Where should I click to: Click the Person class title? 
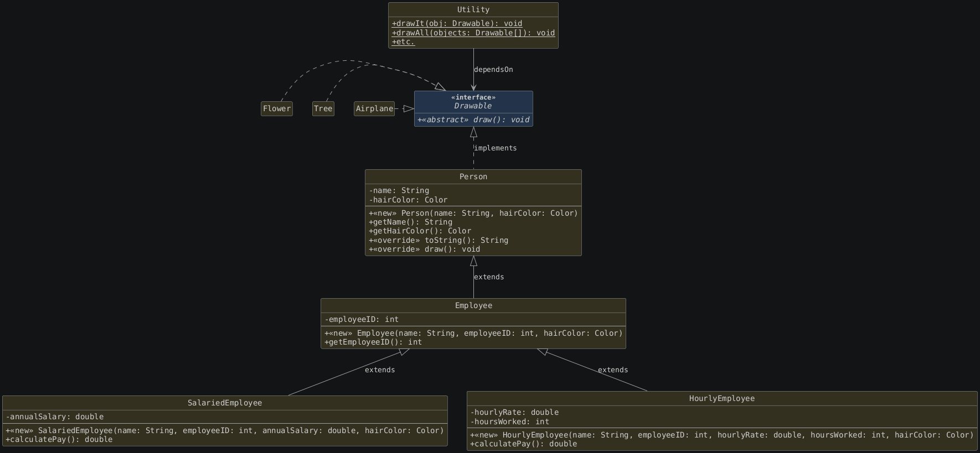[x=473, y=177]
